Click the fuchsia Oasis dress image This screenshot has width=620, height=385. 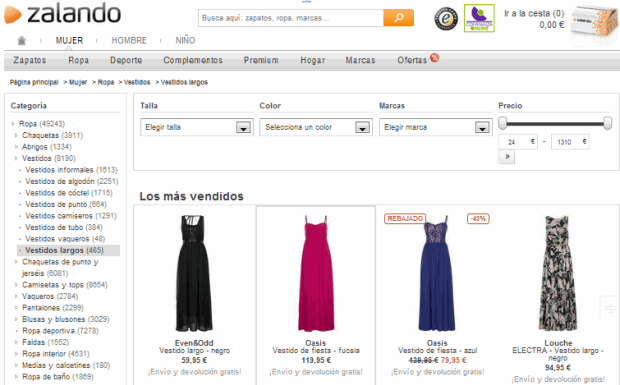[316, 273]
